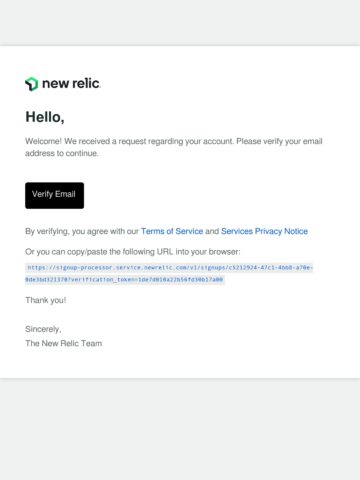The width and height of the screenshot is (360, 480).
Task: Click the gray footer area below the email
Action: tap(180, 429)
